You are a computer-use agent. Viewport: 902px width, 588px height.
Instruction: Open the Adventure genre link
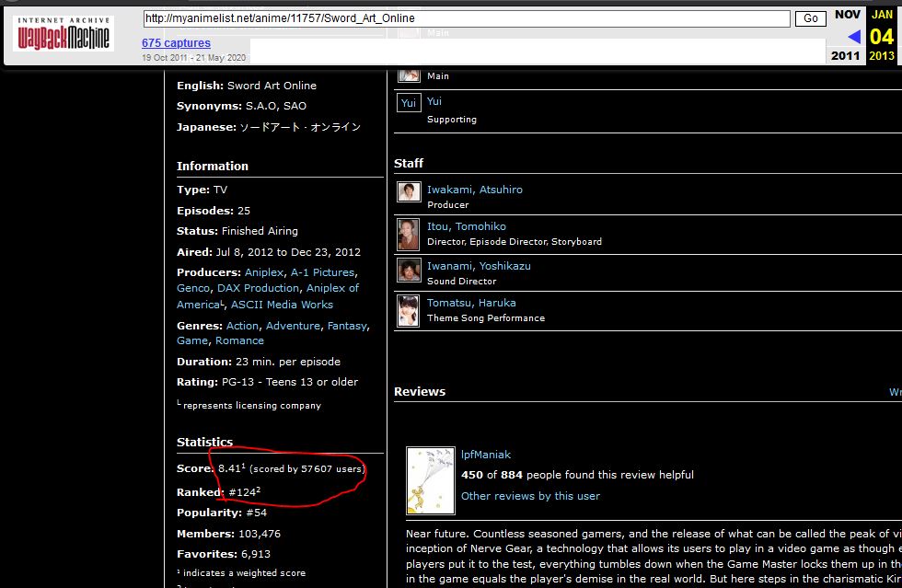tap(293, 326)
